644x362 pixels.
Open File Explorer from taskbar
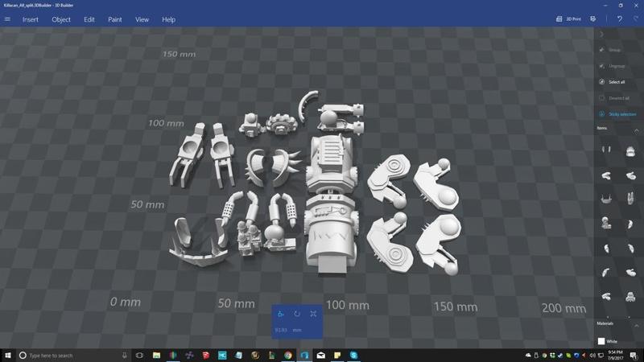[x=156, y=355]
